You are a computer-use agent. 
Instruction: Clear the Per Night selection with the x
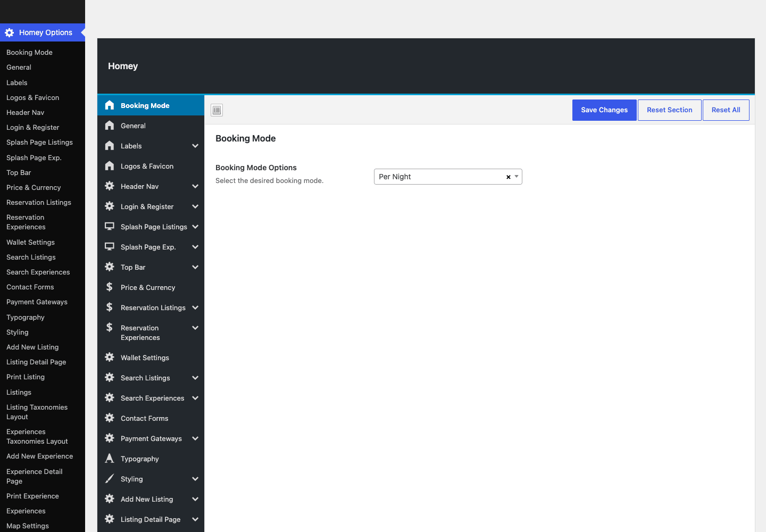pos(509,177)
